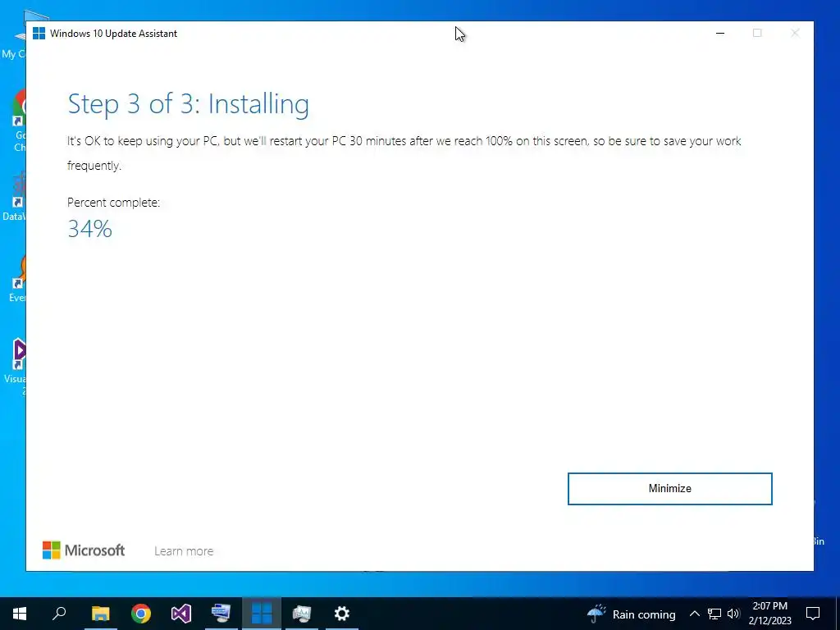Open taskbar Search magnifier
Viewport: 840px width, 630px height.
[59, 614]
